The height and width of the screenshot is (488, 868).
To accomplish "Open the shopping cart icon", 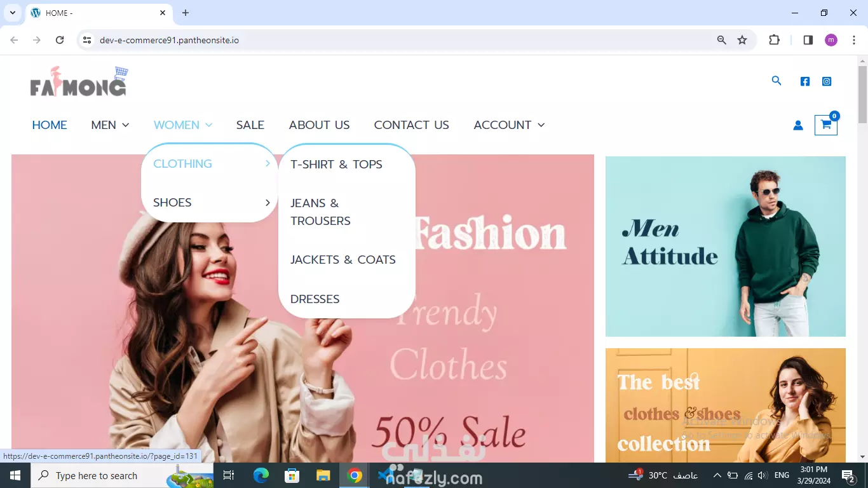I will tap(826, 125).
